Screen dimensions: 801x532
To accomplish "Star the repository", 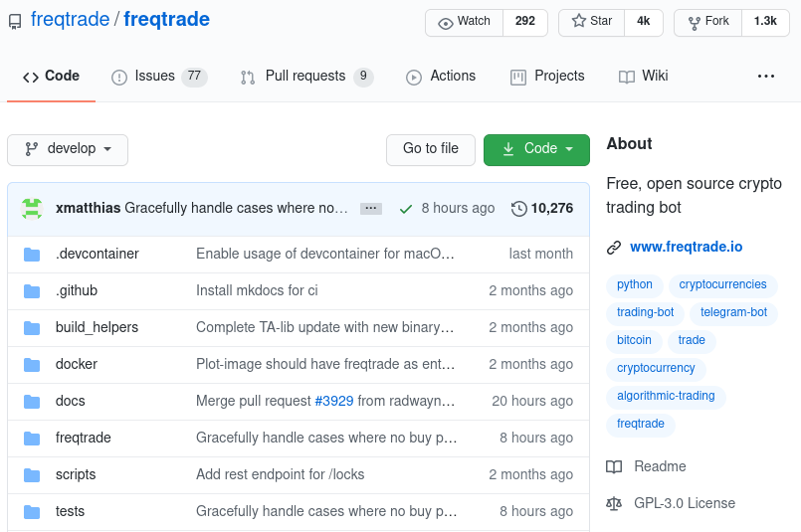I will pos(592,23).
